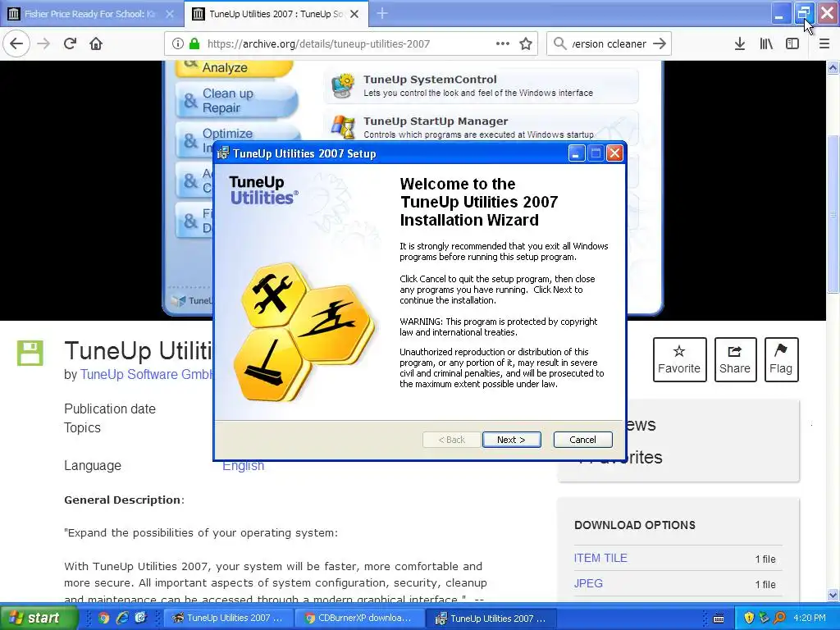Toggle the browser sidebar icon
This screenshot has width=840, height=630.
792,44
